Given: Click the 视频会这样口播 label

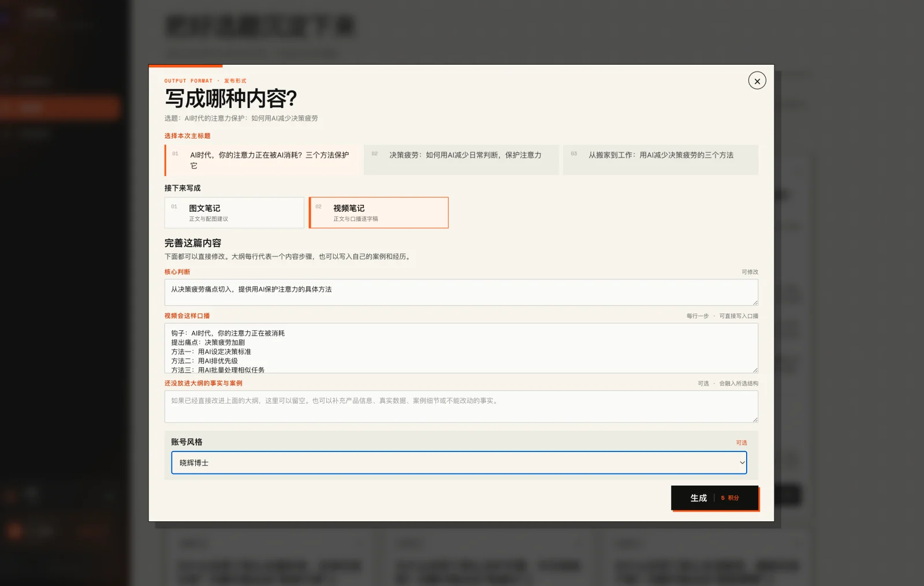Looking at the screenshot, I should point(187,316).
